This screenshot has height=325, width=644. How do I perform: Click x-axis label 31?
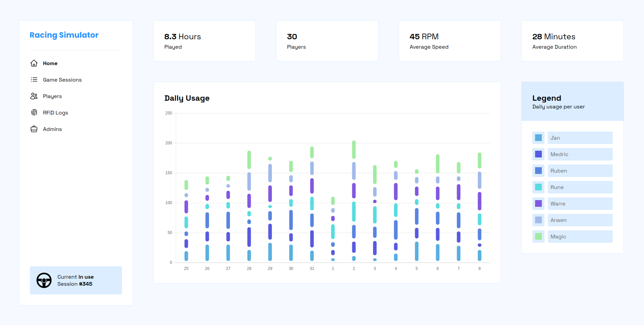[312, 269]
